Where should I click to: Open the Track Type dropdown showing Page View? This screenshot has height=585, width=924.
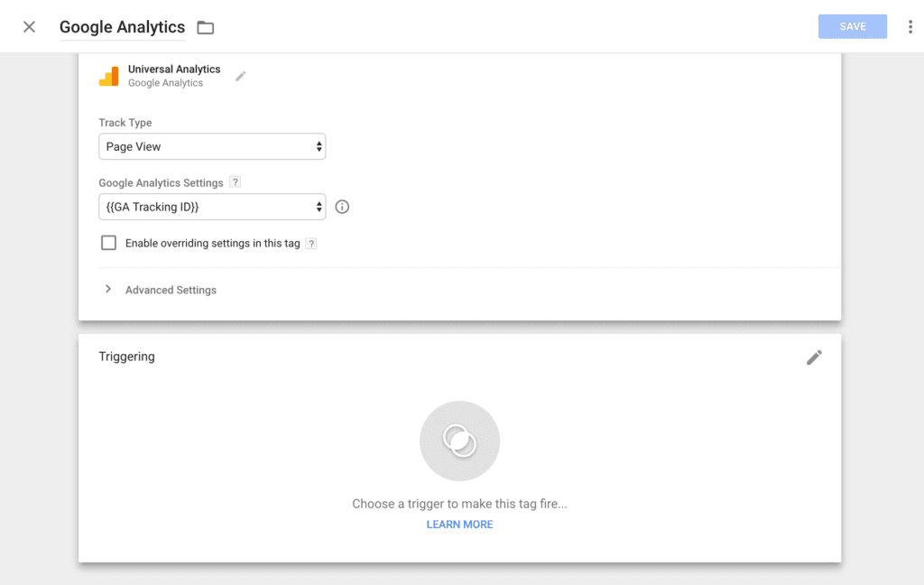click(x=212, y=146)
